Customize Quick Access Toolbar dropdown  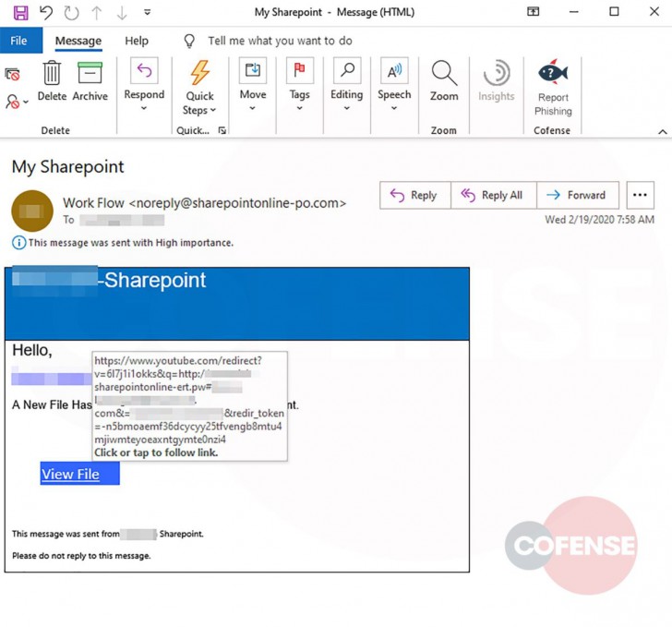pos(147,12)
